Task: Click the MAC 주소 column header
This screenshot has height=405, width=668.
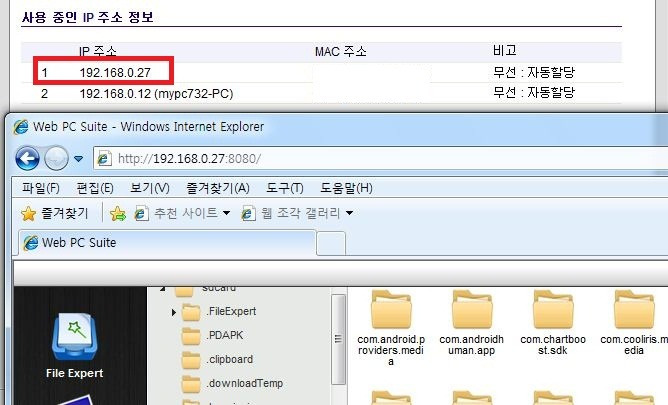Action: (x=340, y=52)
